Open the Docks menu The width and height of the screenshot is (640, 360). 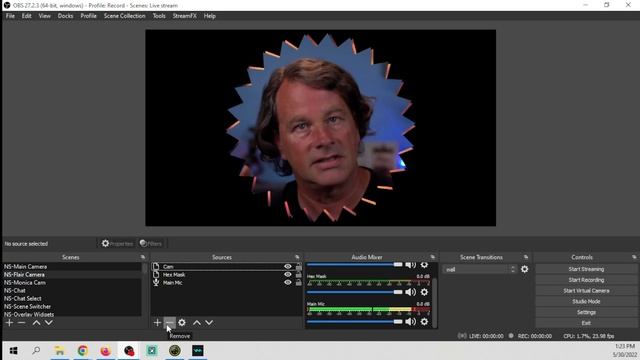[x=65, y=16]
